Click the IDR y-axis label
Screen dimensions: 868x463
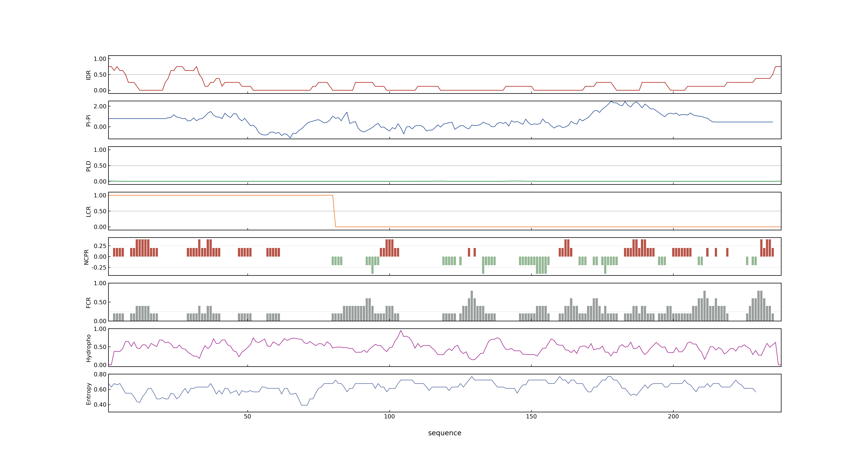(x=88, y=75)
